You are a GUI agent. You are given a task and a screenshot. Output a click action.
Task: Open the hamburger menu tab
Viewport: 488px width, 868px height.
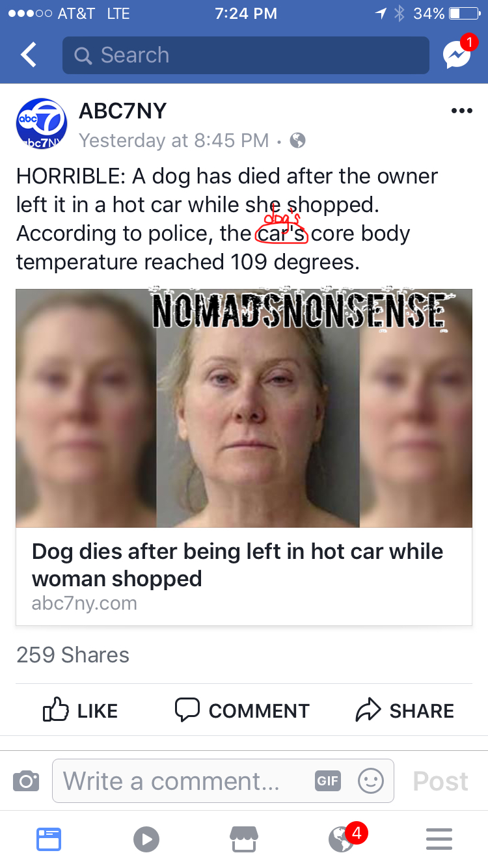point(439,839)
